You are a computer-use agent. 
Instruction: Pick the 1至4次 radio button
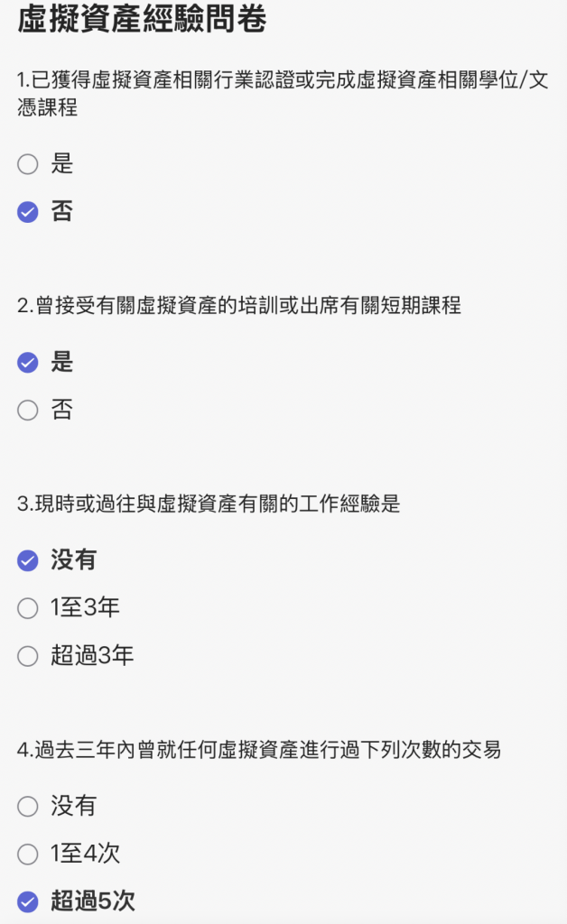pos(28,854)
